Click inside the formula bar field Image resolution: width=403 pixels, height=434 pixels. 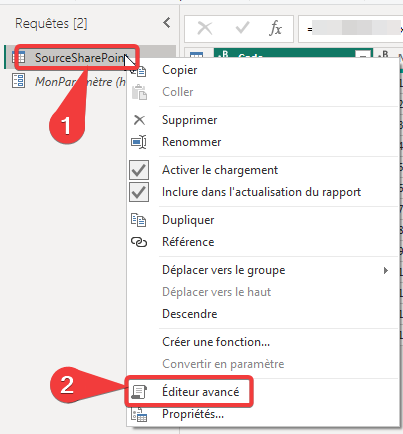[x=351, y=29]
